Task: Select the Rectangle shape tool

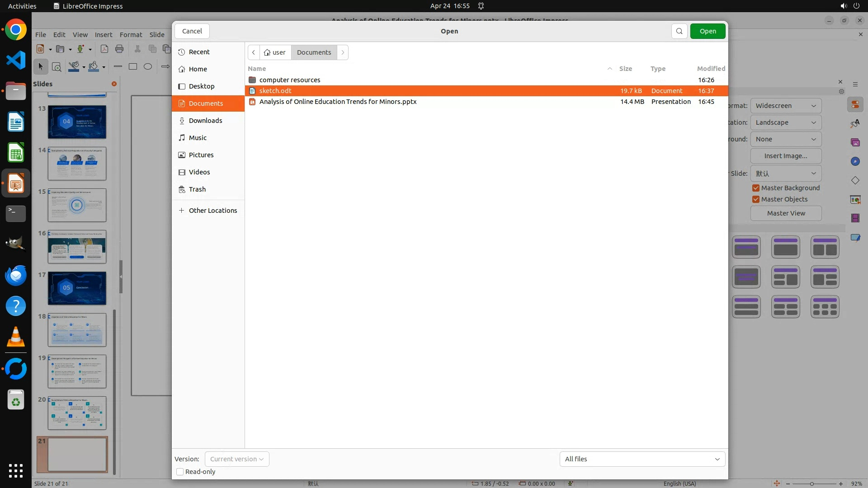Action: click(x=133, y=67)
